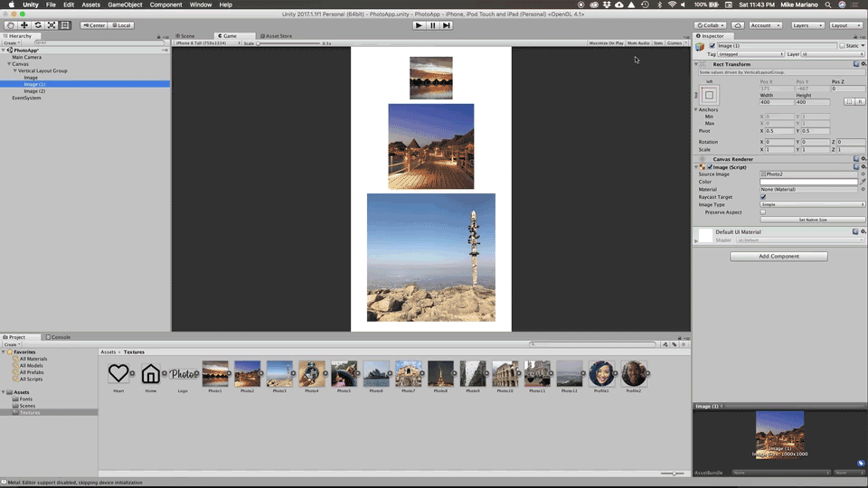This screenshot has height=488, width=868.
Task: Select the Rotate tool
Action: point(38,25)
